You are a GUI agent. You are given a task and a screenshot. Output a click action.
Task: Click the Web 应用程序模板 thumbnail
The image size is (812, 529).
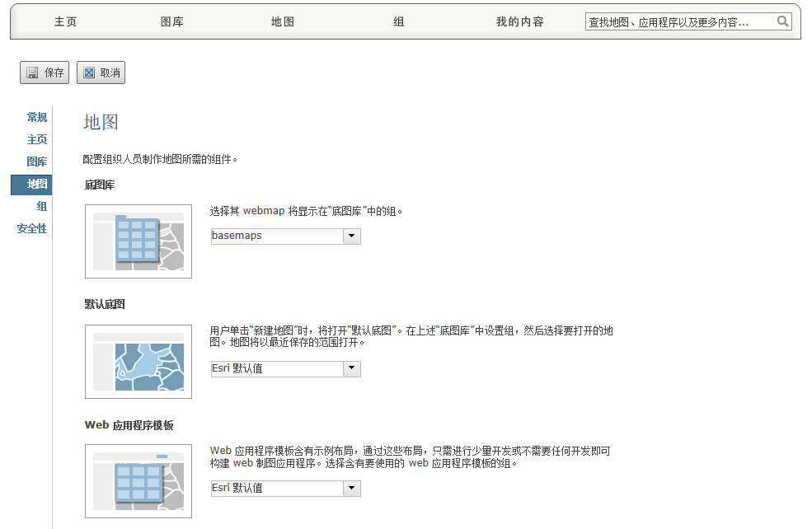(138, 481)
